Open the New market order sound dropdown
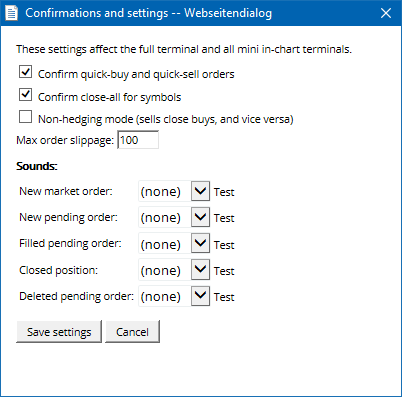402x397 pixels. coord(174,191)
